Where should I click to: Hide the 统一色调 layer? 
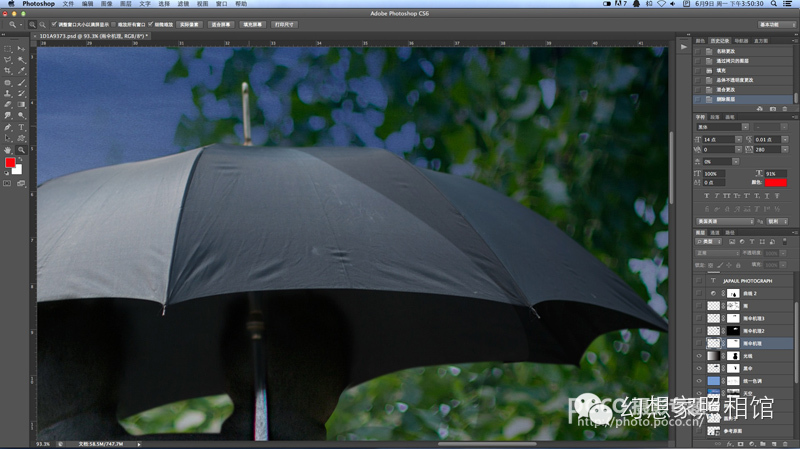coord(699,381)
